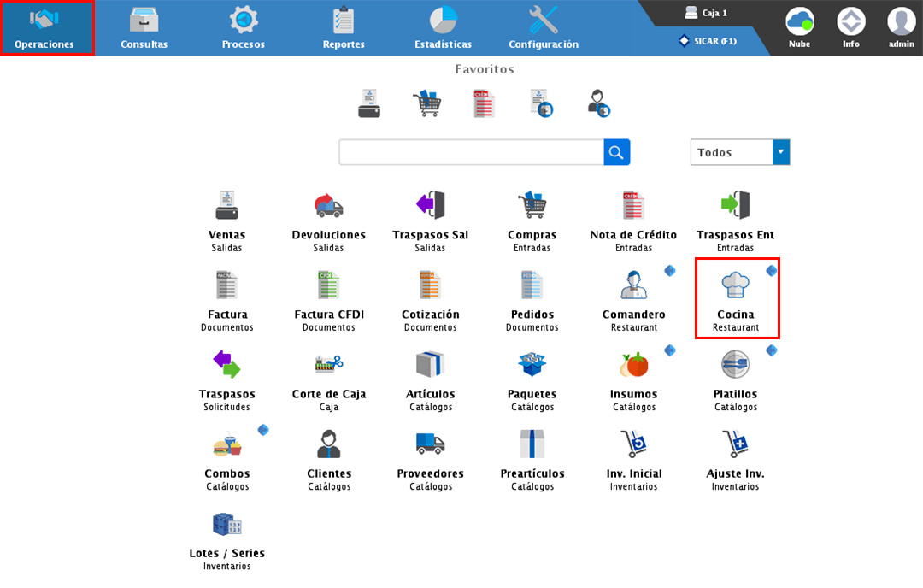The height and width of the screenshot is (588, 923).
Task: Launch the Comandero restaurant icon
Action: (633, 285)
